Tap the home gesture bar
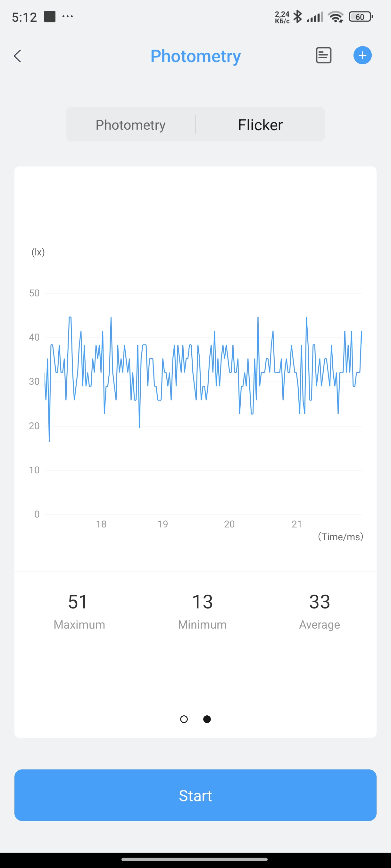This screenshot has width=391, height=868. [x=195, y=860]
